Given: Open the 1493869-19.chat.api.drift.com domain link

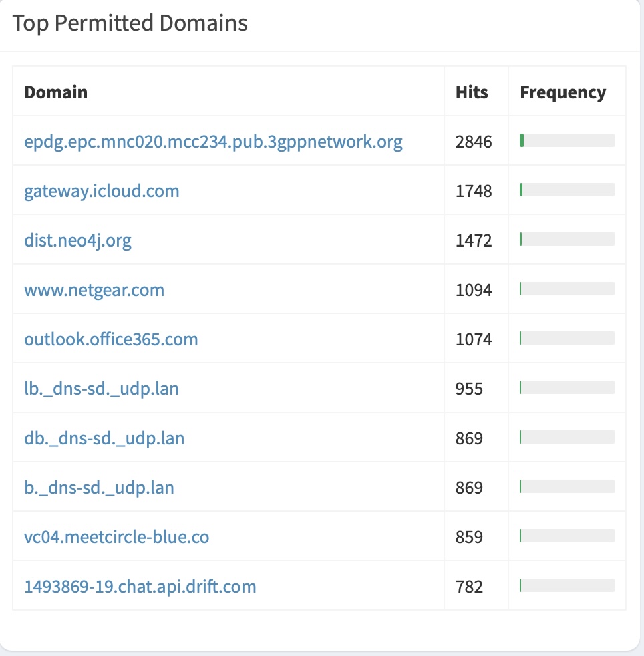Looking at the screenshot, I should 140,586.
